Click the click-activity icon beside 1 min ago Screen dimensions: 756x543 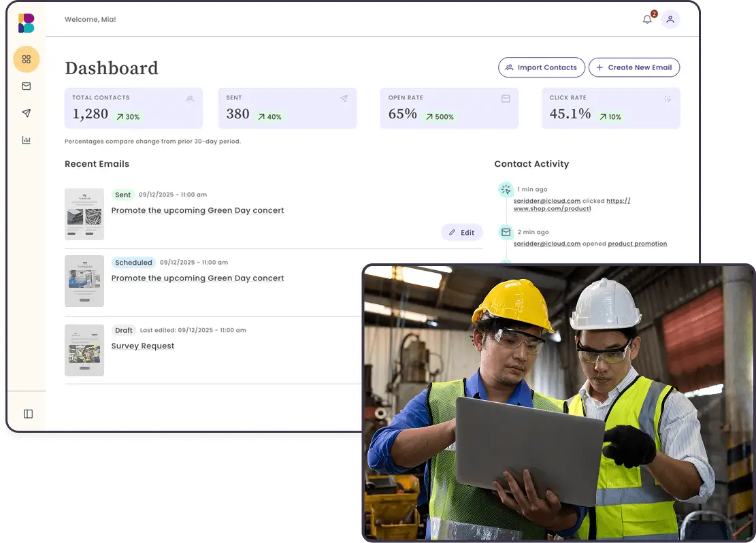click(x=506, y=189)
